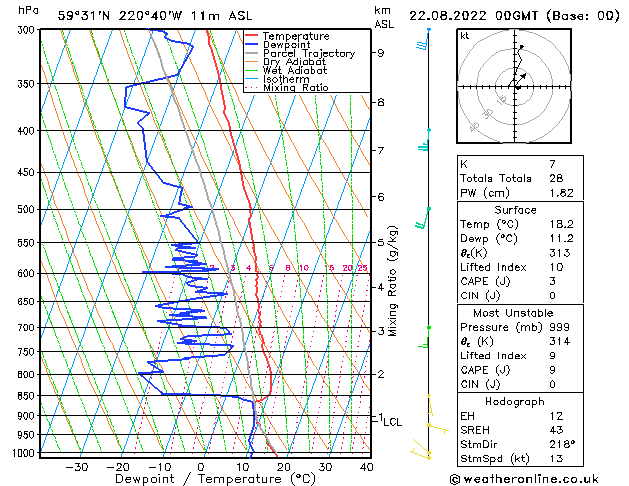Click the 400 hPa pressure level label
629x486 pixels.
[x=28, y=131]
